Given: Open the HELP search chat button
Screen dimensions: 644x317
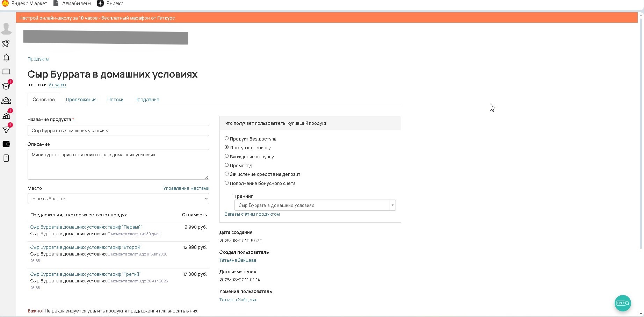Looking at the screenshot, I should click(x=623, y=303).
